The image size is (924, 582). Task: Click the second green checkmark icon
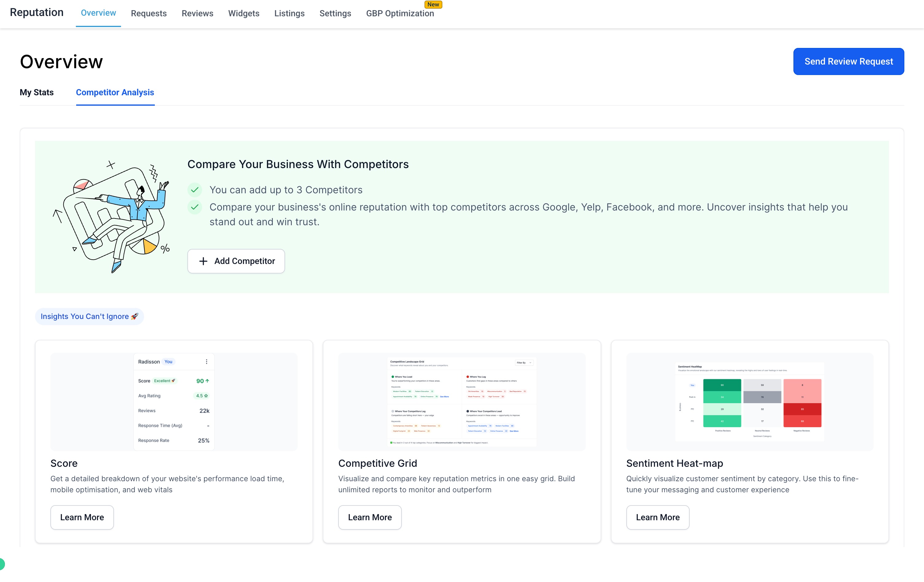coord(195,207)
